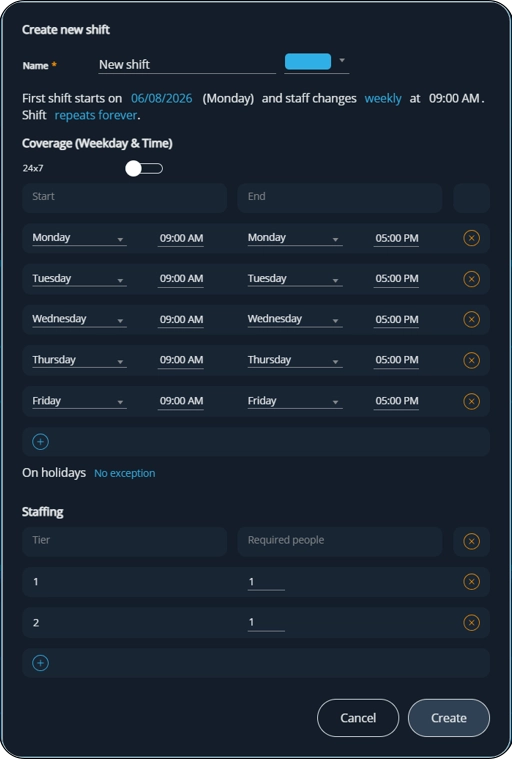Delete staffing tier 2 row
The height and width of the screenshot is (759, 512).
coord(471,622)
